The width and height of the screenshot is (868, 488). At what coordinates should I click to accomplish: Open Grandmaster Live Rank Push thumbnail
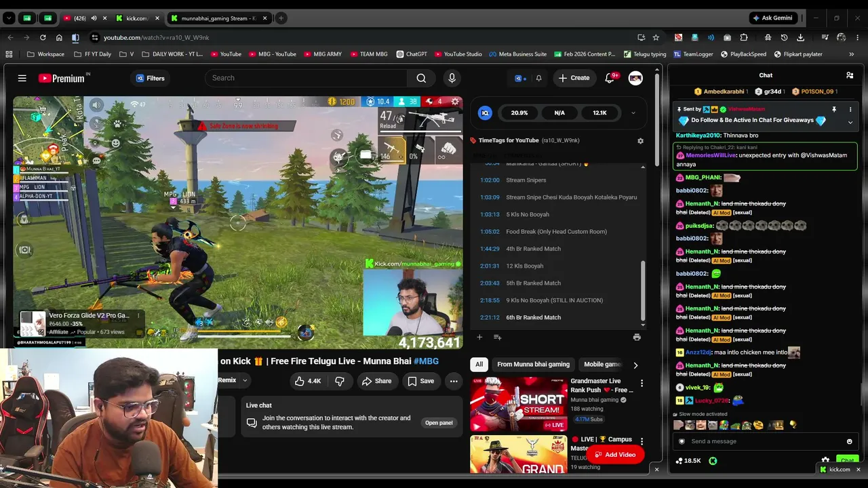coord(519,404)
